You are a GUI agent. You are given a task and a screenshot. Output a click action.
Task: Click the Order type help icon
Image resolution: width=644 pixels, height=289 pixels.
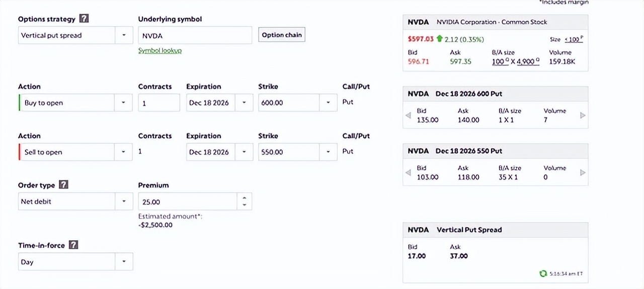(x=63, y=184)
